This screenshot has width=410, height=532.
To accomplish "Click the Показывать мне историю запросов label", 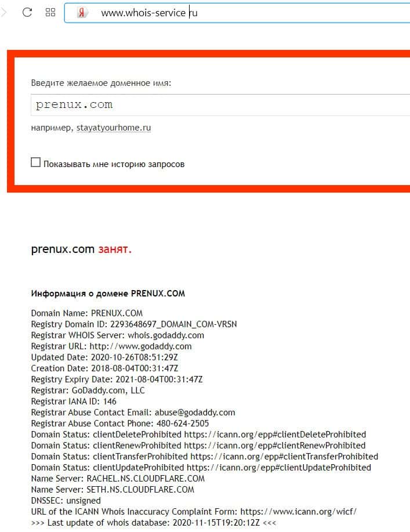I will coord(114,164).
